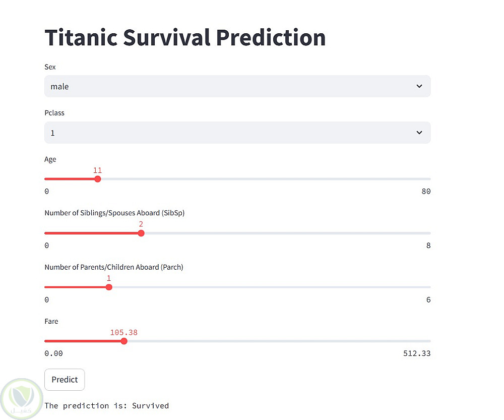
Task: Click the Sex dropdown chevron arrow
Action: [x=419, y=86]
